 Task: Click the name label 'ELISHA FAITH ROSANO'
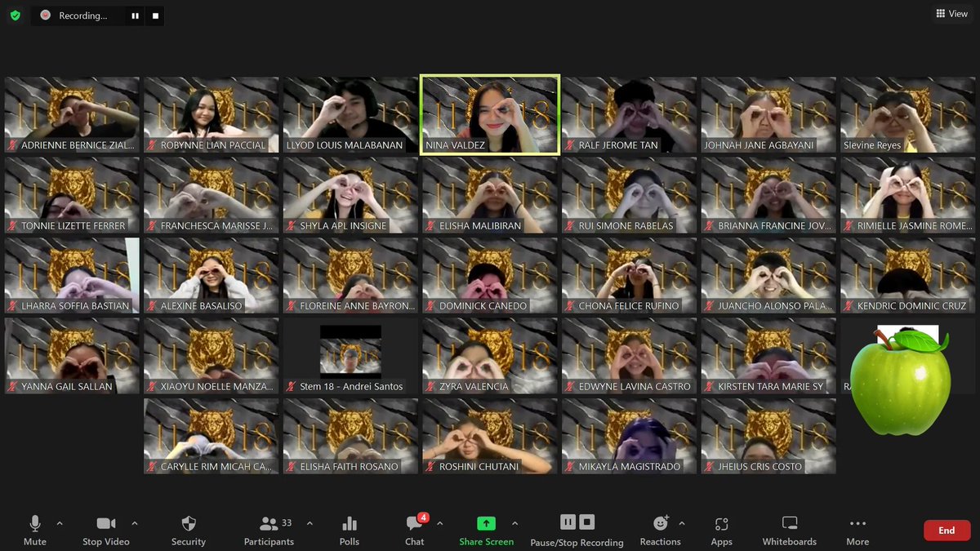coord(349,467)
